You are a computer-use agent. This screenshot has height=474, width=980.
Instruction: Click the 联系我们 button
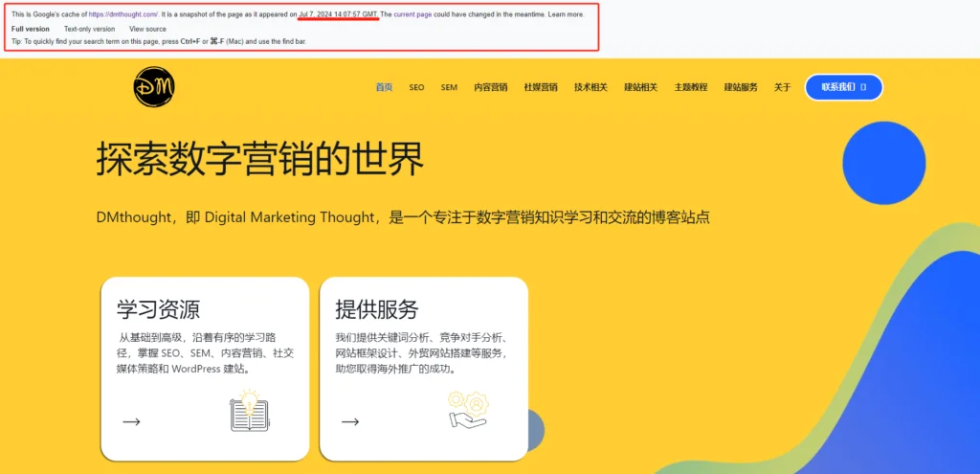843,87
